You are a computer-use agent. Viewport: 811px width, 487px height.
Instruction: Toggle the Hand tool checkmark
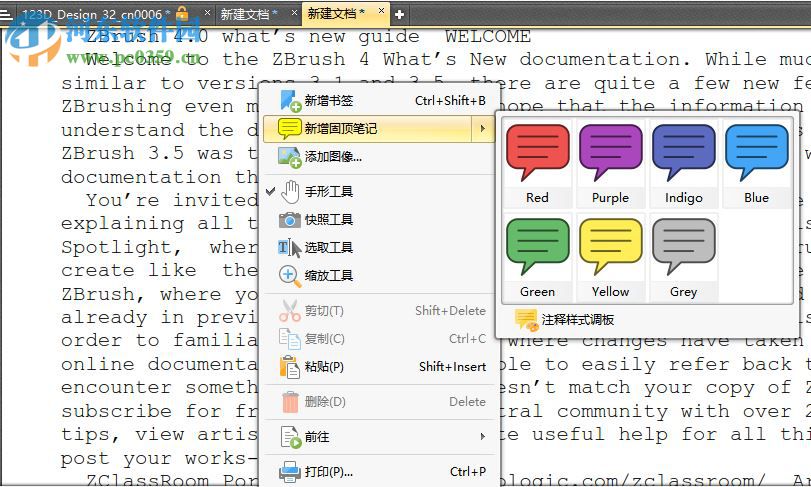click(x=271, y=191)
